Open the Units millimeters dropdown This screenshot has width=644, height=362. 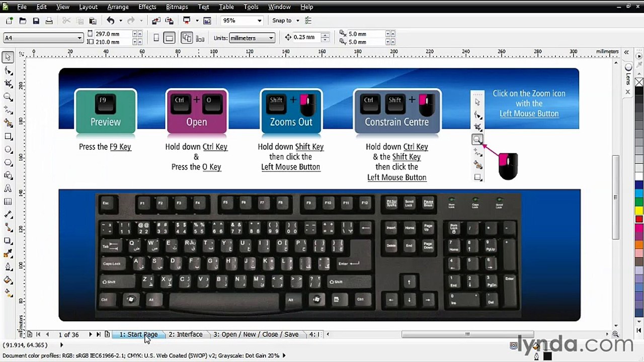coord(271,38)
